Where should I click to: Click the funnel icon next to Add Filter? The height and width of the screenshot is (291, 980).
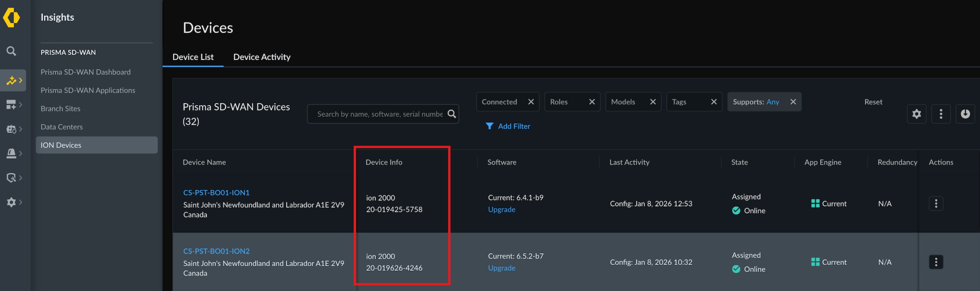490,126
